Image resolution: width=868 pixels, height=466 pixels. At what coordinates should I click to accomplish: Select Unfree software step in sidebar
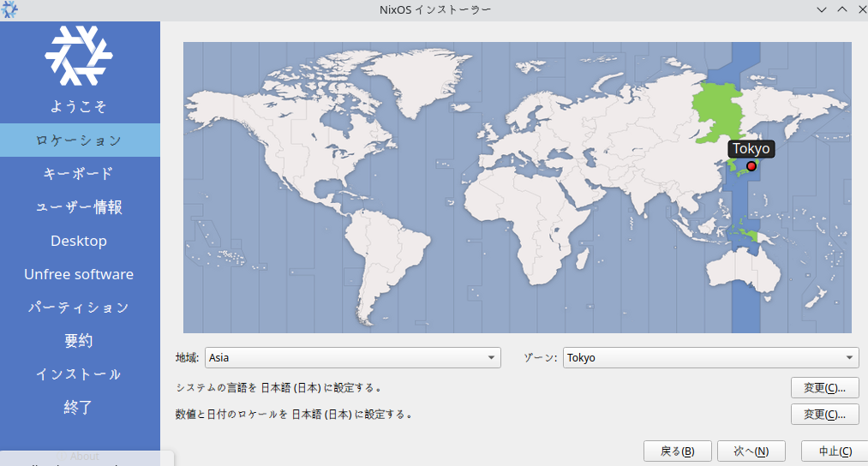click(80, 274)
